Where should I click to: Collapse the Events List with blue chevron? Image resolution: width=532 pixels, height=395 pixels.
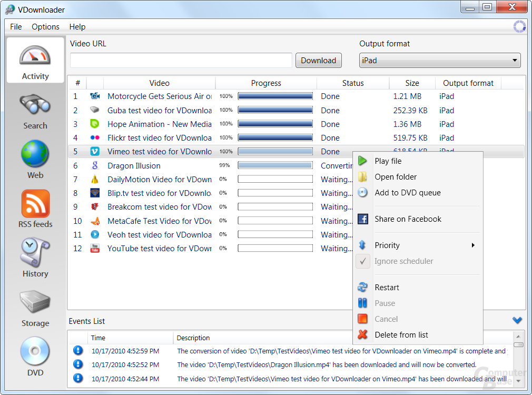point(517,320)
